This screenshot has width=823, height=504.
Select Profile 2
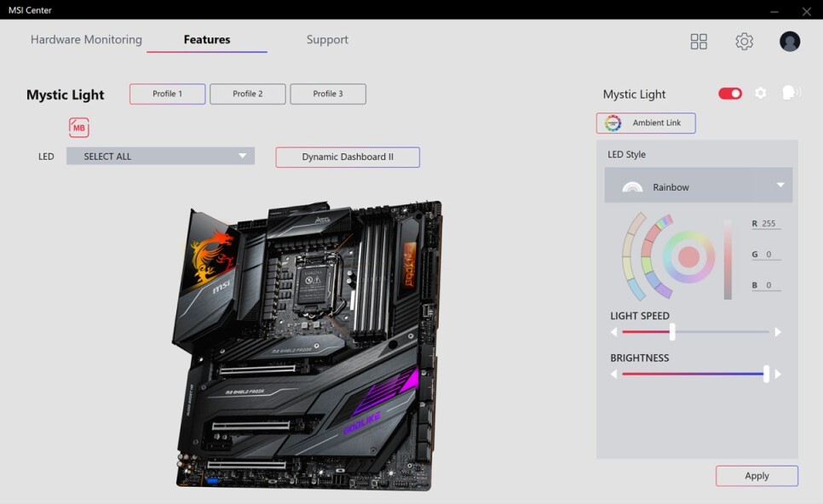tap(248, 94)
